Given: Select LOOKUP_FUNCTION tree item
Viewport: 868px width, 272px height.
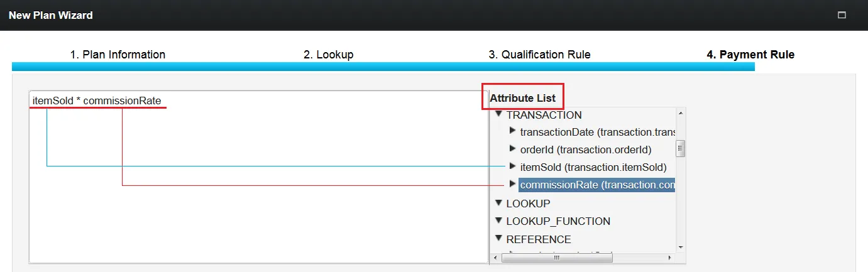Looking at the screenshot, I should tap(558, 221).
